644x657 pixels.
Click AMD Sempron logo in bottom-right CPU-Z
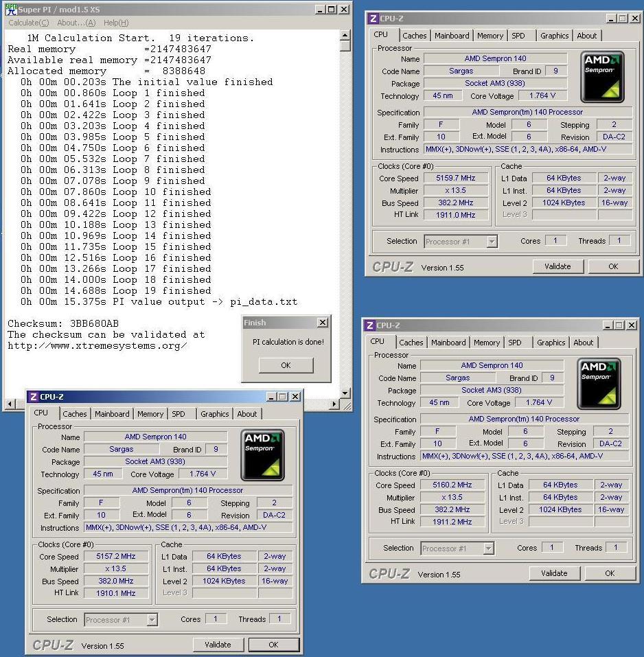tap(599, 384)
